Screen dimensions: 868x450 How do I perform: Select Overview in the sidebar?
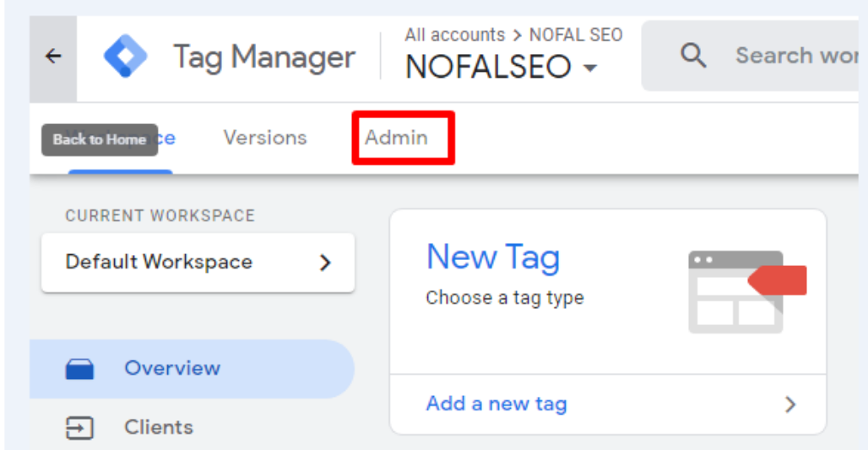tap(192, 369)
